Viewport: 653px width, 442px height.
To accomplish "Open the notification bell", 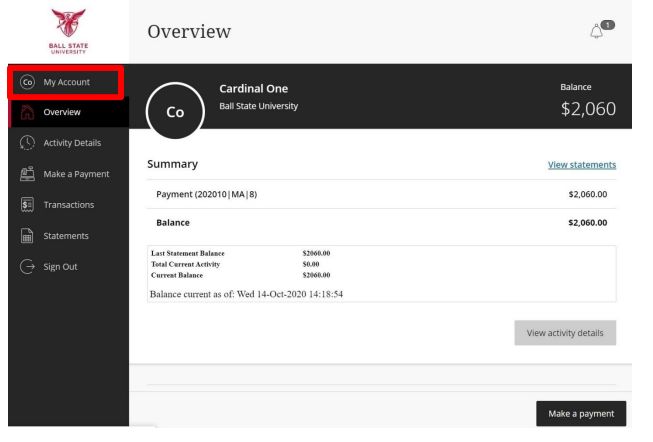I will click(596, 32).
